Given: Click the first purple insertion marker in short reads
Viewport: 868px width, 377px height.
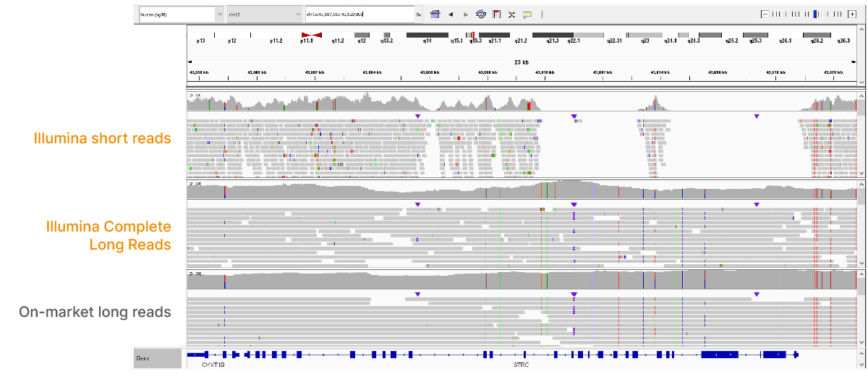Looking at the screenshot, I should tap(417, 116).
